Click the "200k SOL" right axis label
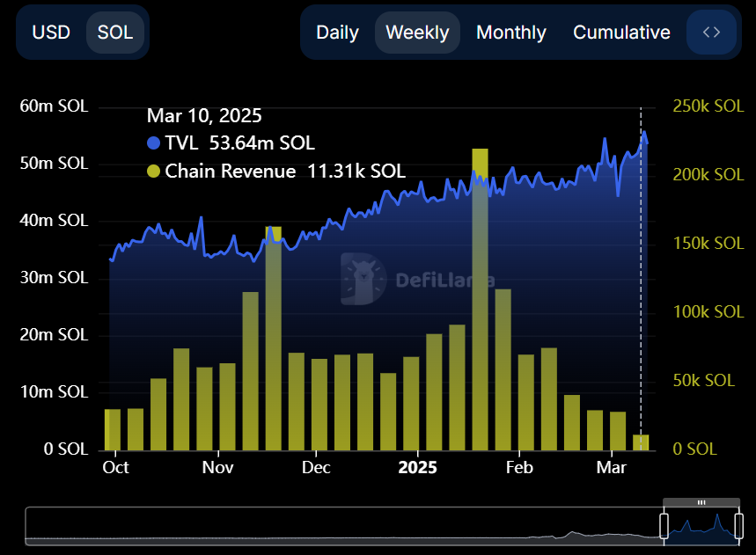The image size is (756, 555). (708, 174)
